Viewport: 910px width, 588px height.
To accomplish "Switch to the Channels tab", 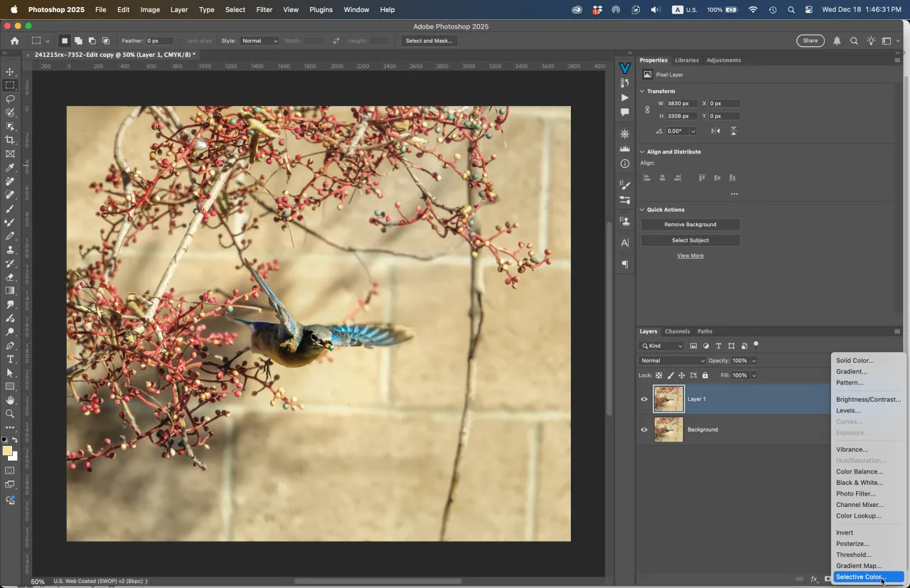I will click(x=677, y=331).
